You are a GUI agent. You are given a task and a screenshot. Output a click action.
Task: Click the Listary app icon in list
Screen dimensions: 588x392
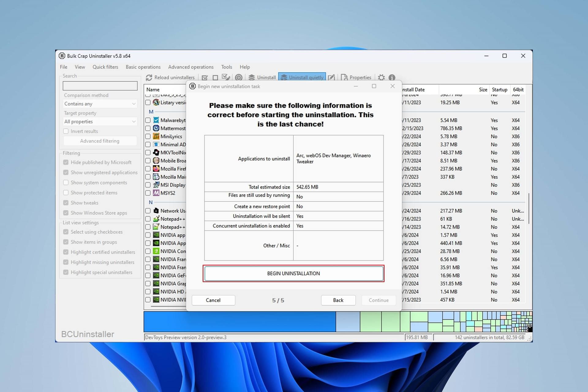pyautogui.click(x=156, y=102)
